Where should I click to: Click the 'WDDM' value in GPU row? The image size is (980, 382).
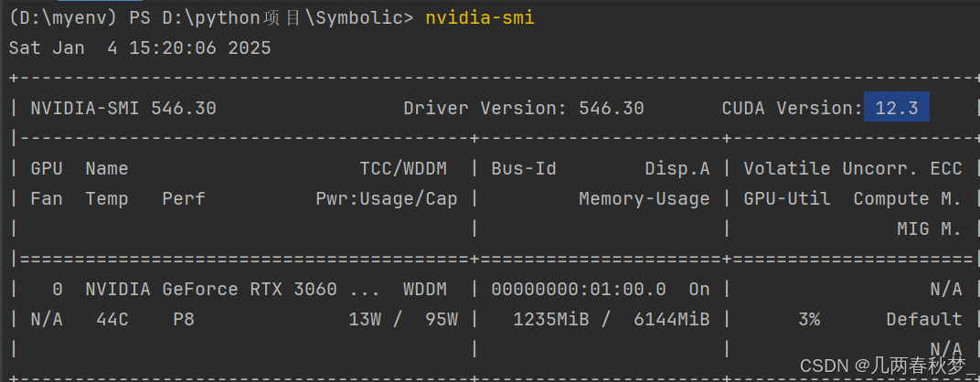pos(425,290)
